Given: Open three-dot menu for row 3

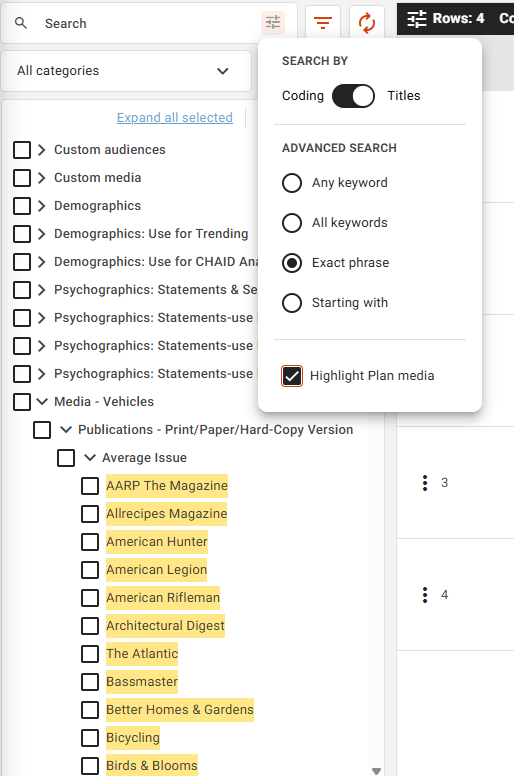Looking at the screenshot, I should [425, 483].
